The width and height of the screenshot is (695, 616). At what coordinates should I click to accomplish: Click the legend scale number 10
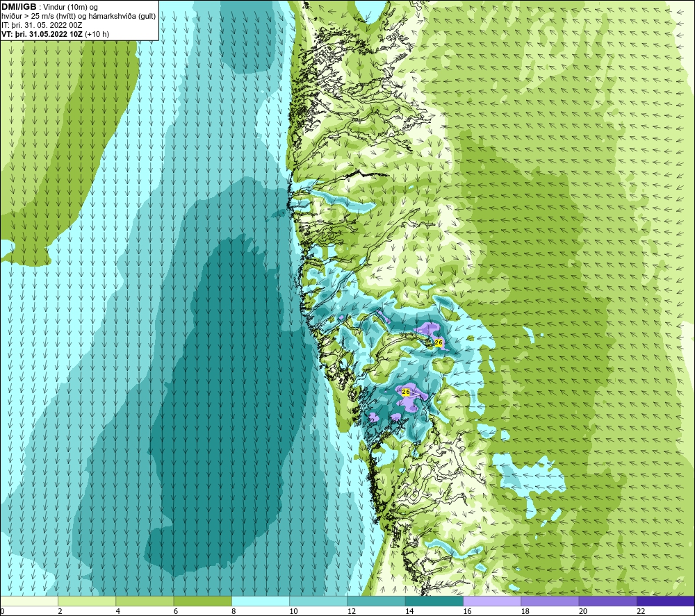(294, 612)
